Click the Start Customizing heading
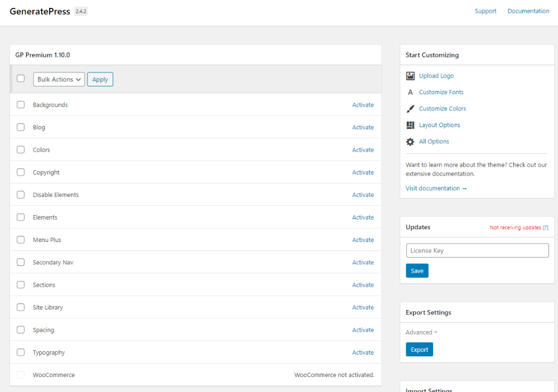 pos(432,55)
